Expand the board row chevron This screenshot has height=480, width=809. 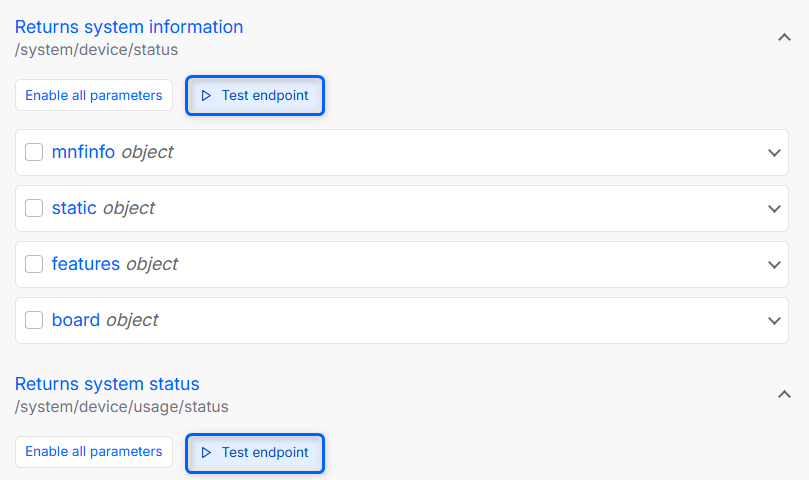coord(774,321)
